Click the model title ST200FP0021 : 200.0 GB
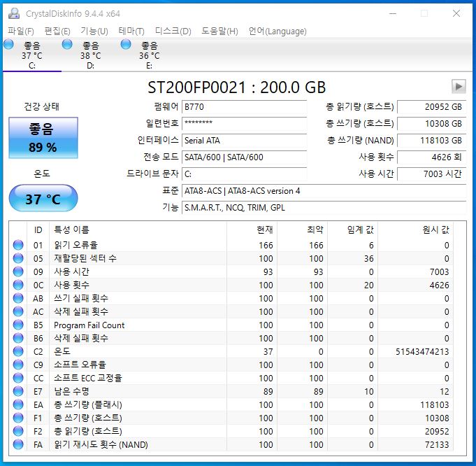 click(237, 87)
